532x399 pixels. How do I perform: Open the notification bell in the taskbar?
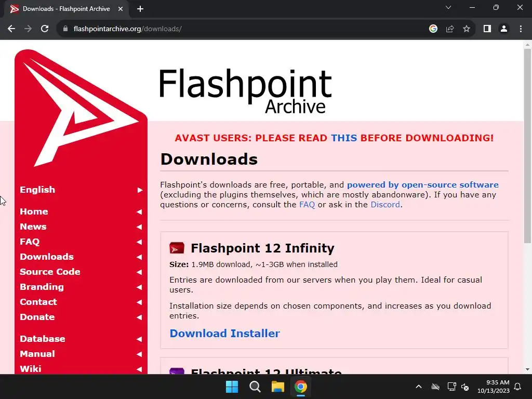[x=518, y=387]
